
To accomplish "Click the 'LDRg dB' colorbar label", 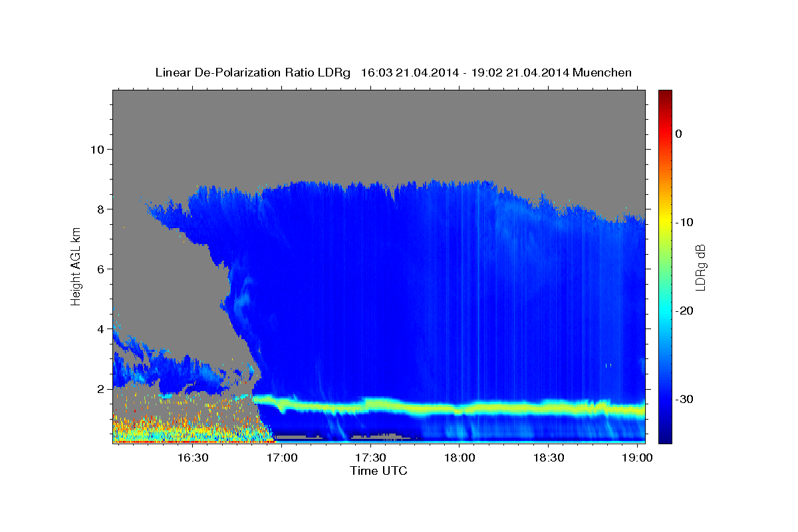I will [700, 267].
